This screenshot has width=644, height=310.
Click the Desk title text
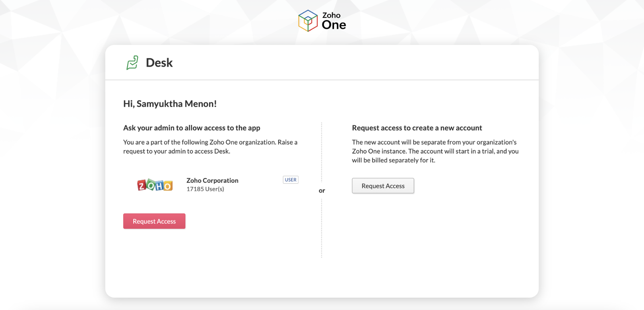tap(159, 63)
